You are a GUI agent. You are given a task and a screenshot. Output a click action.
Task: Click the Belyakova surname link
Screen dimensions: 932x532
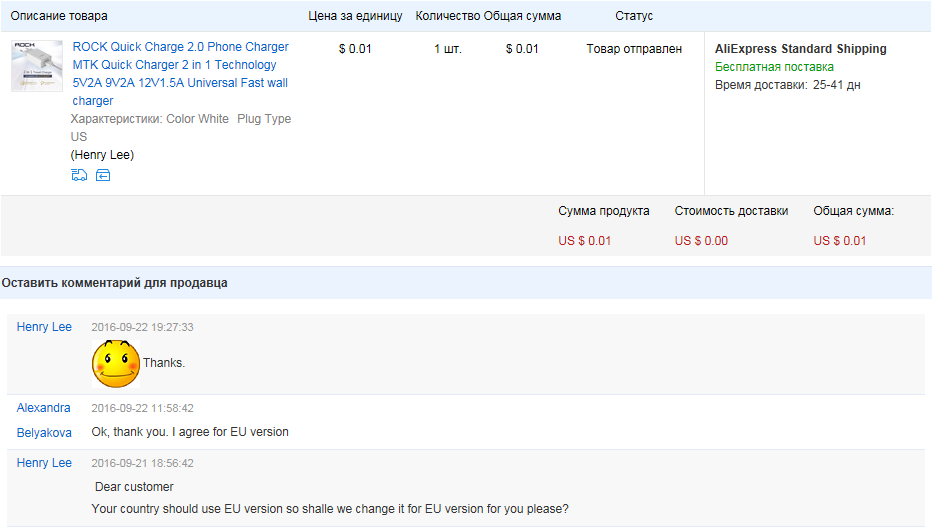click(44, 433)
